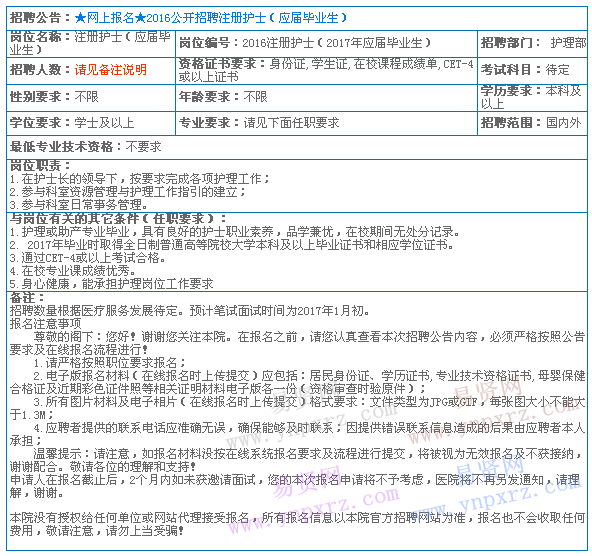Click the 学历要求 本科及以上 cell
This screenshot has height=556, width=592.
point(532,97)
